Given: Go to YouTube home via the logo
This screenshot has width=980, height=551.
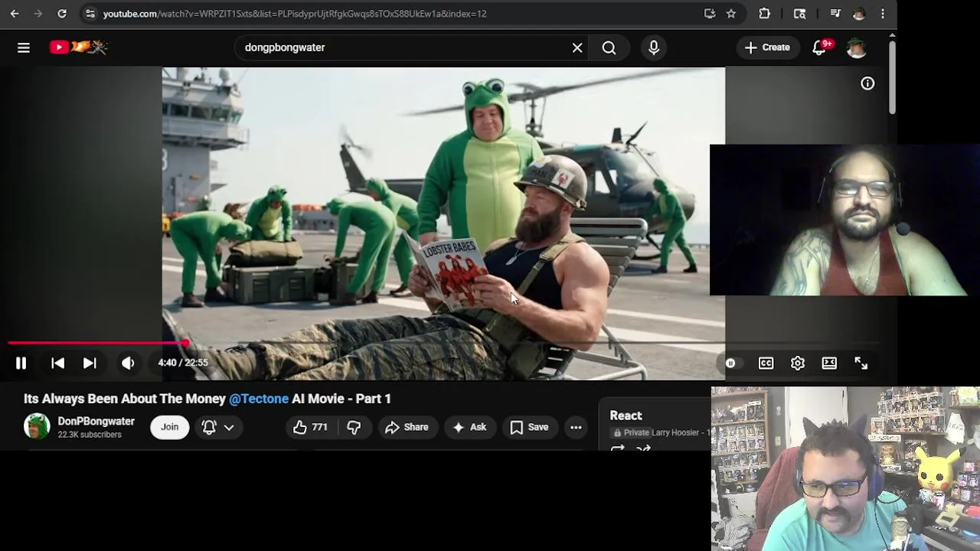Looking at the screenshot, I should (x=79, y=47).
